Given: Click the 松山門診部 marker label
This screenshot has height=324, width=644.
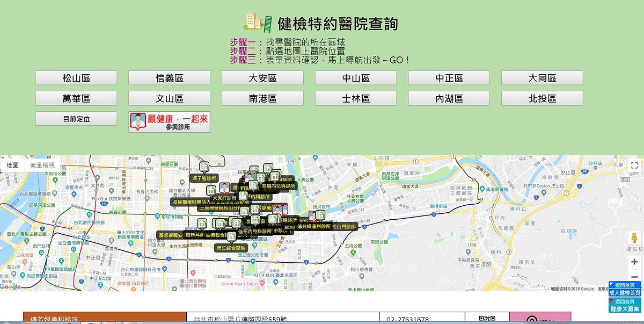Looking at the screenshot, I should coord(345,227).
